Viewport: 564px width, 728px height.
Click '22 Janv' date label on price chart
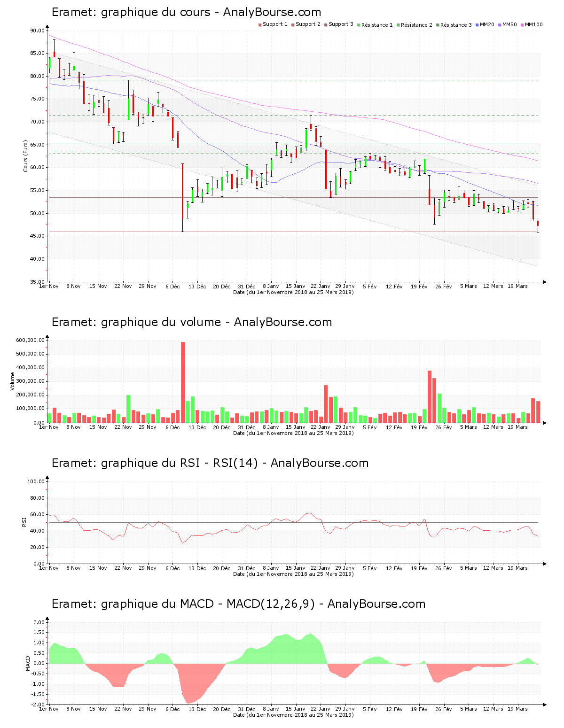pos(321,286)
